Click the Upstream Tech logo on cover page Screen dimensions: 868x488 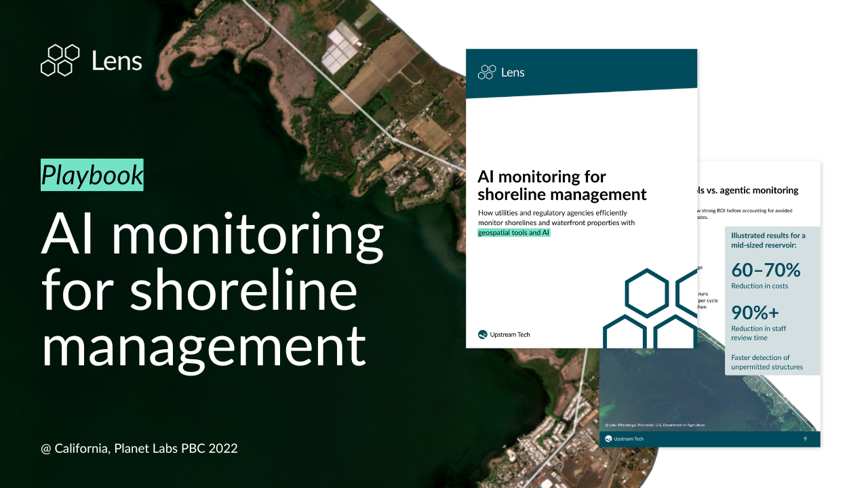click(504, 334)
